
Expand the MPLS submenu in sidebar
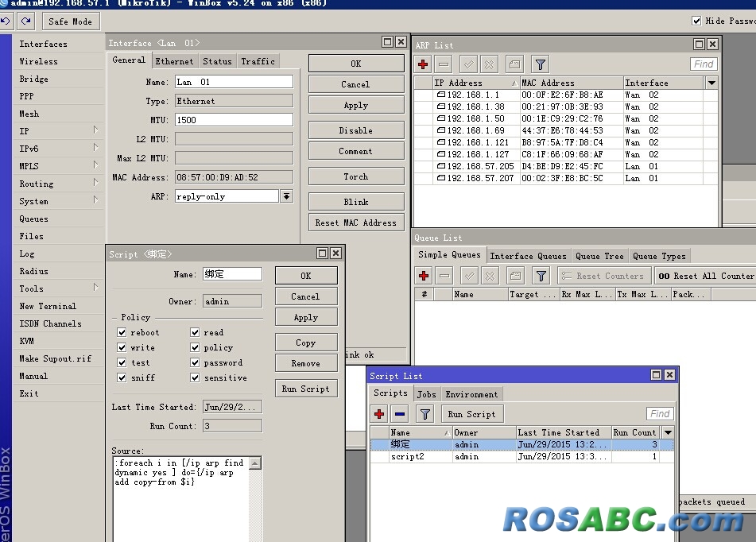pos(95,165)
